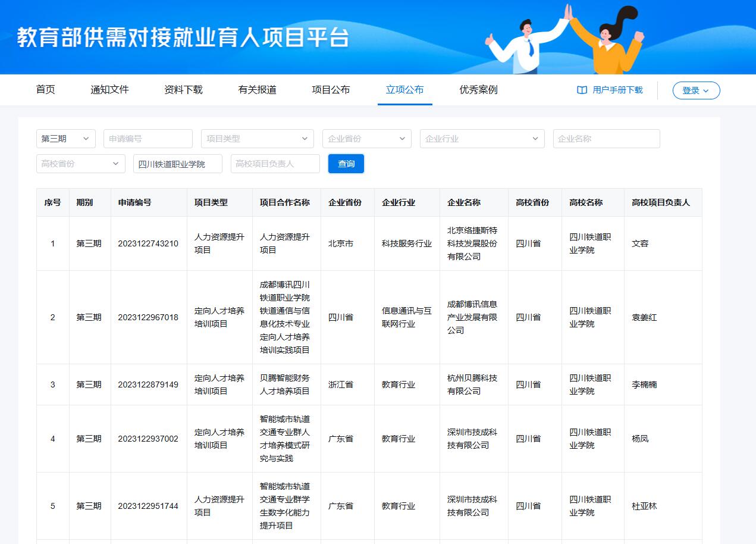756x544 pixels.
Task: Go to the 首页 tab
Action: [x=46, y=90]
